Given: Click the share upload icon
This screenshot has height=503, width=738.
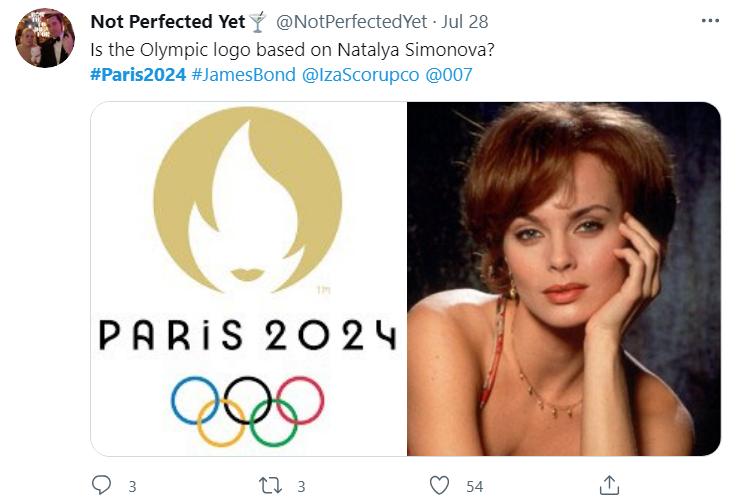Looking at the screenshot, I should click(x=608, y=485).
